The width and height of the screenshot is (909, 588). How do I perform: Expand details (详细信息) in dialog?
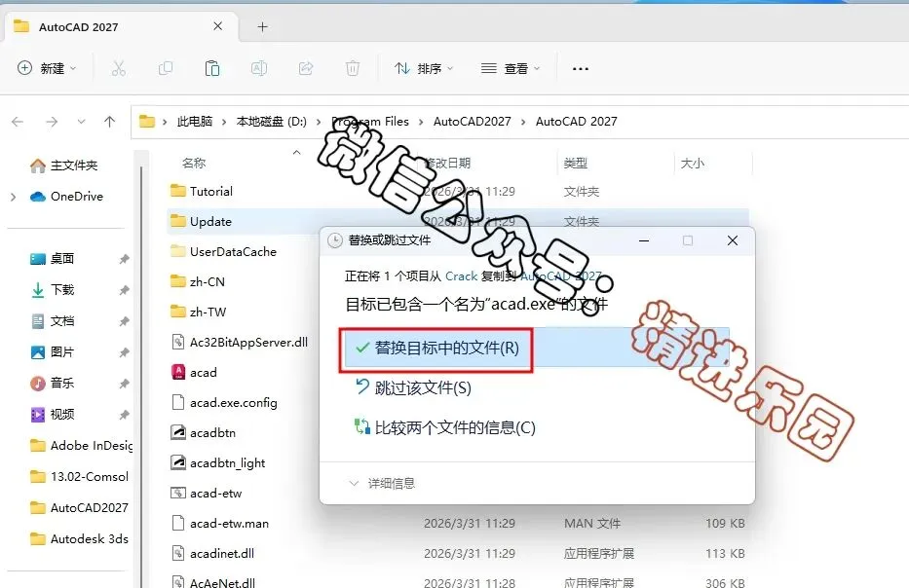[x=382, y=483]
